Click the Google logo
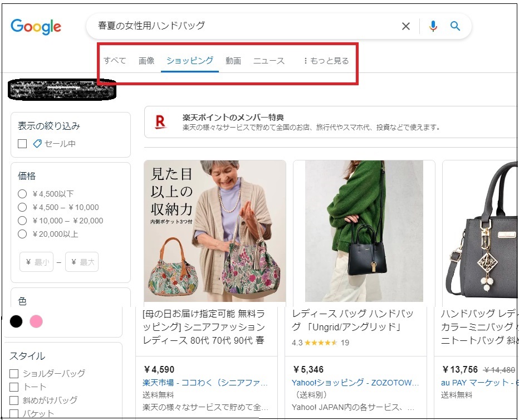The height and width of the screenshot is (420, 519). 36,27
